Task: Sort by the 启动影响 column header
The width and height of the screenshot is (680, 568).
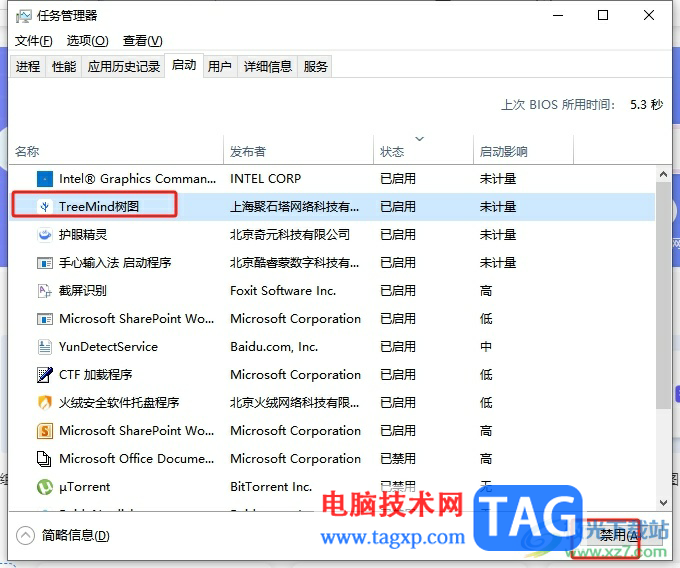Action: [523, 150]
